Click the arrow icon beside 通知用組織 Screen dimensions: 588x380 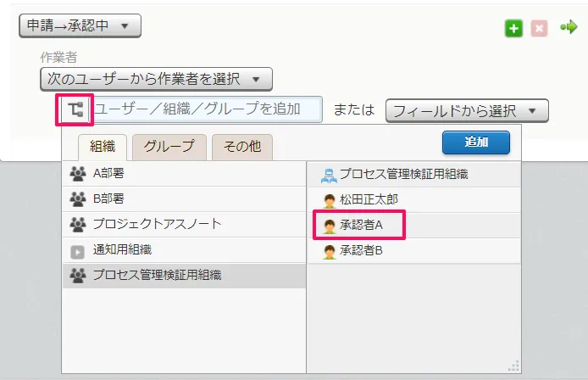click(78, 252)
